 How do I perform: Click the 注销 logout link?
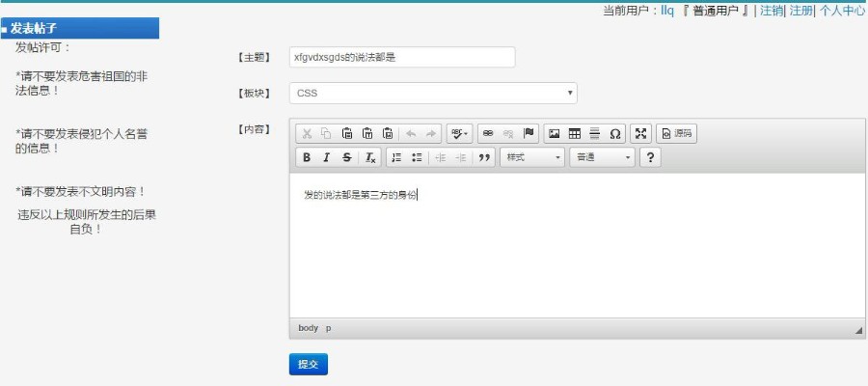(772, 11)
